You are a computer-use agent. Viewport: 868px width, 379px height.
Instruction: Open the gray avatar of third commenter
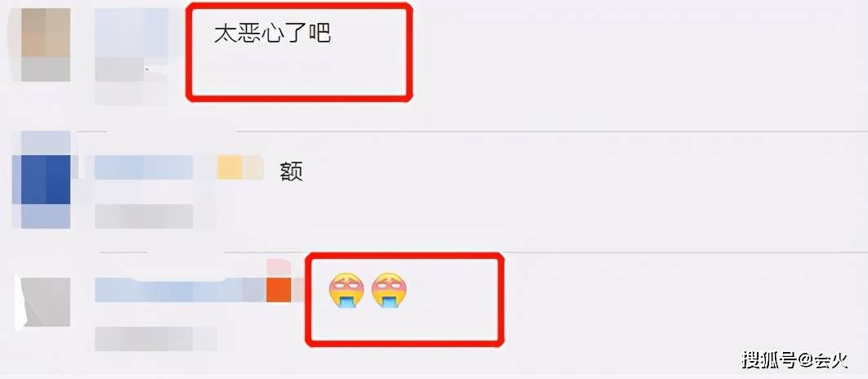click(46, 301)
